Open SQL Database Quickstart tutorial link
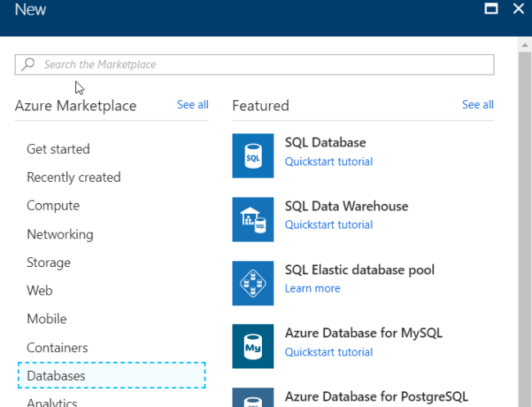Viewport: 532px width, 407px height. tap(329, 161)
